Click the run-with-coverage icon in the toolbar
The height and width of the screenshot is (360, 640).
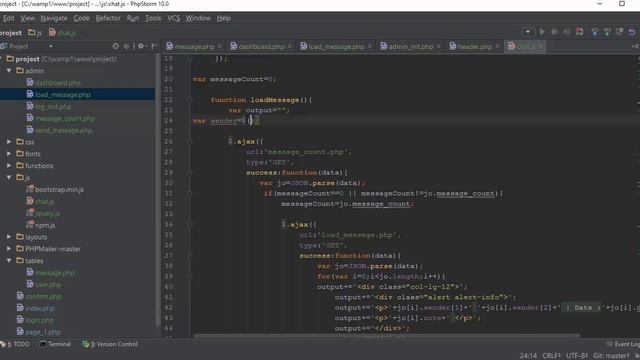[x=567, y=32]
